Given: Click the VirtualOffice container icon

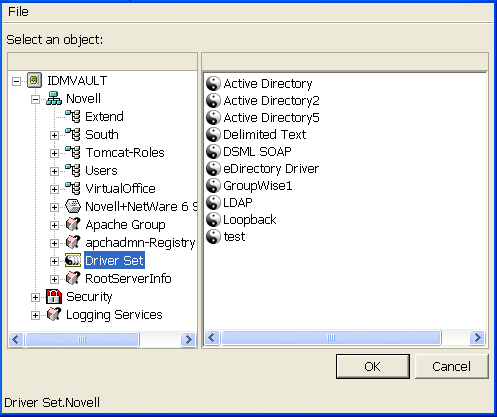Looking at the screenshot, I should pos(73,188).
